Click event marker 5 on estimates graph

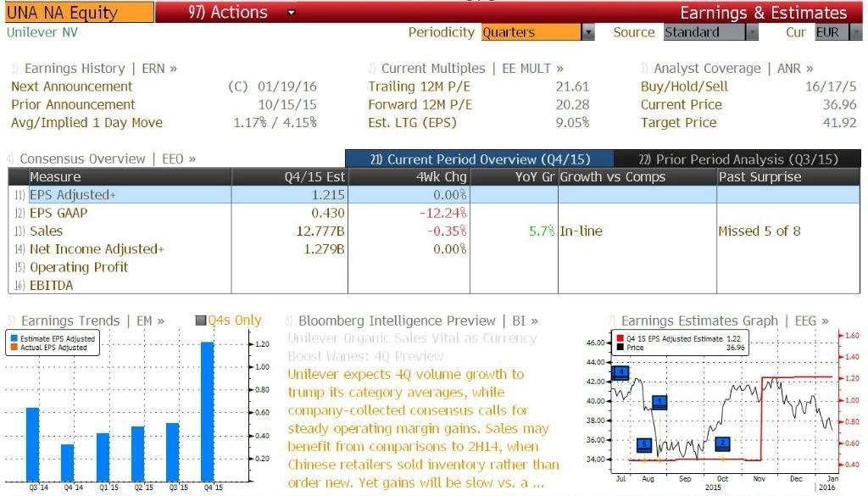click(x=644, y=444)
